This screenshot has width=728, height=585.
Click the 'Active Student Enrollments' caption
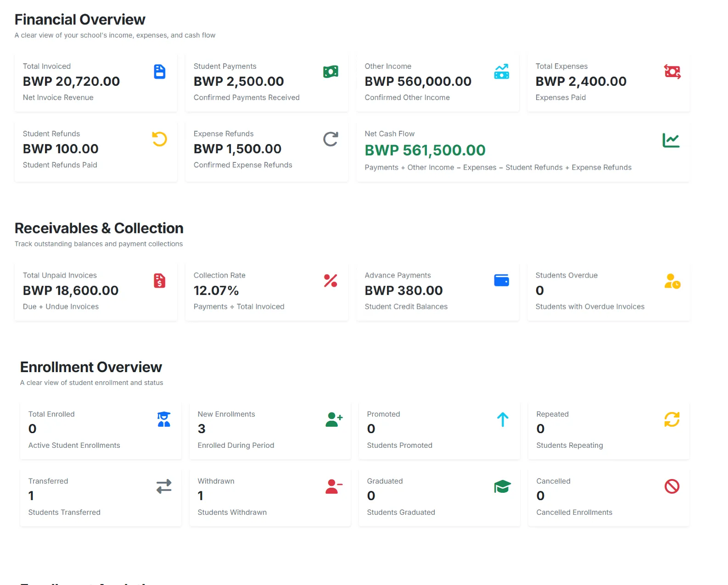(74, 445)
